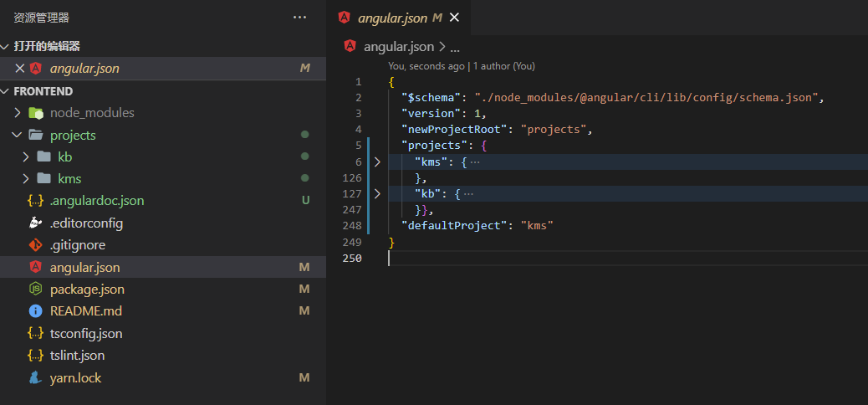Image resolution: width=868 pixels, height=405 pixels.
Task: Click the "defaultProject" key on line 248
Action: pyautogui.click(x=456, y=225)
